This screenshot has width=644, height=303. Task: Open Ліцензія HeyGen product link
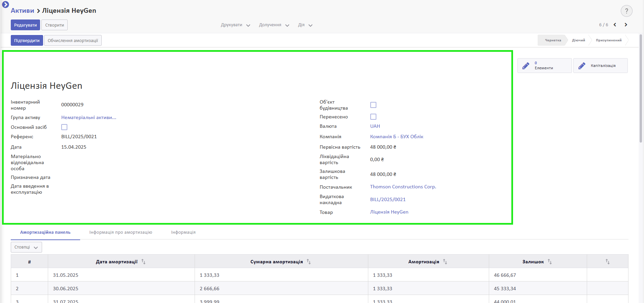tap(389, 212)
